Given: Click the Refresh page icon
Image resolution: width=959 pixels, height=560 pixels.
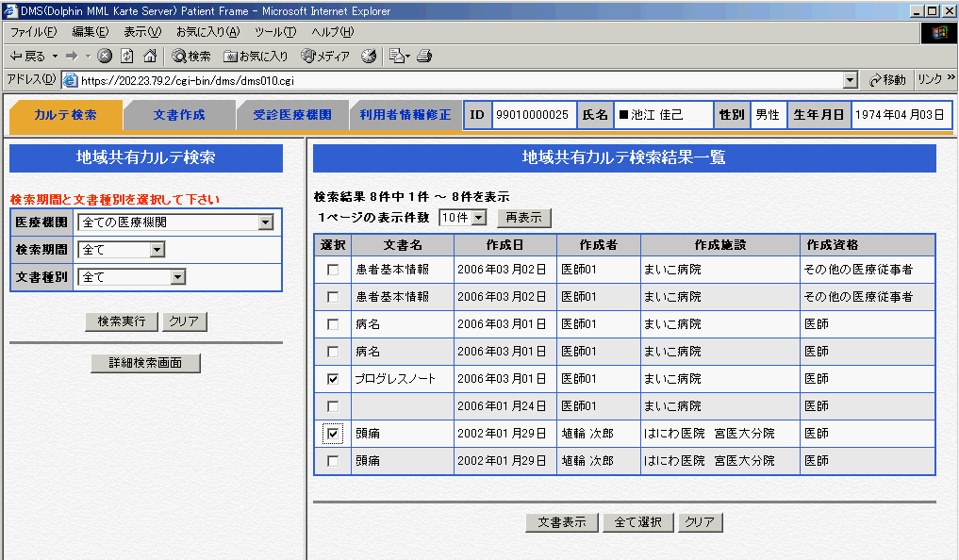Looking at the screenshot, I should coord(127,56).
